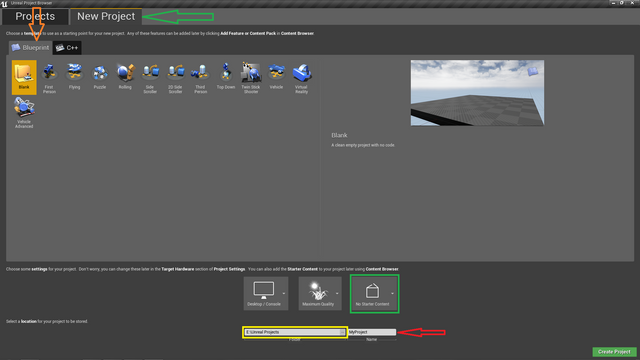The width and height of the screenshot is (640, 360).
Task: Switch to the Projects tab
Action: 35,16
